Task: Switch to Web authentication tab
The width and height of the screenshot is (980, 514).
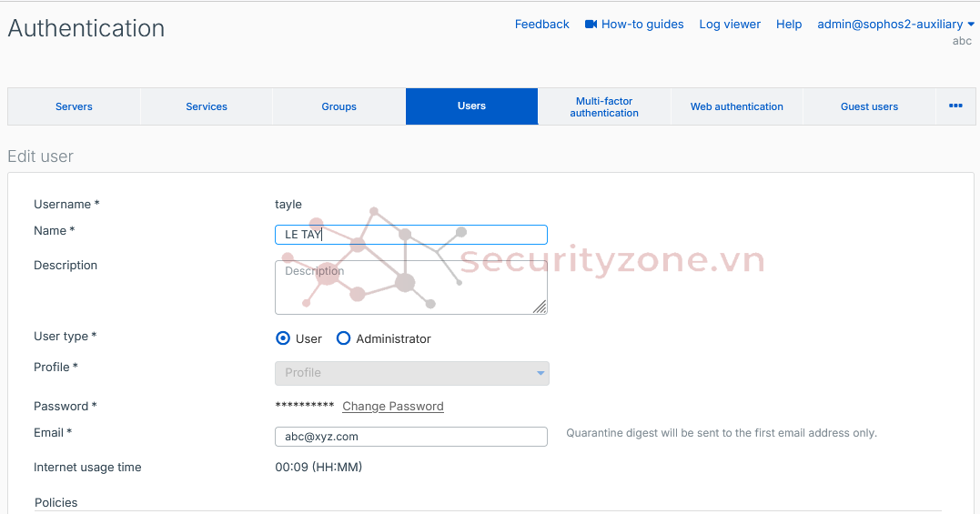Action: click(736, 106)
